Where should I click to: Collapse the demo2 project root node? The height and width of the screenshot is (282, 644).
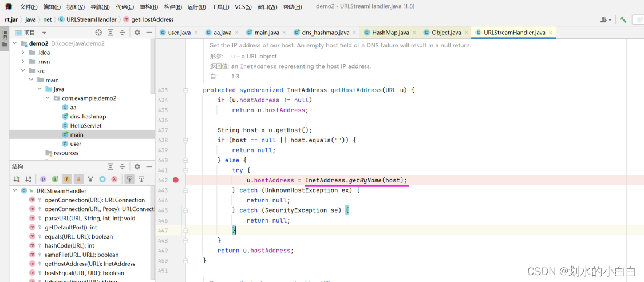point(15,43)
